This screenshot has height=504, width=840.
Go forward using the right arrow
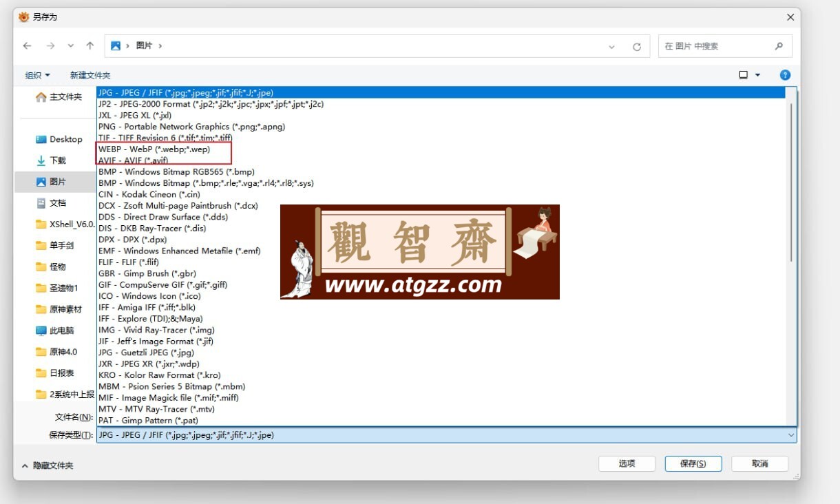pos(50,46)
